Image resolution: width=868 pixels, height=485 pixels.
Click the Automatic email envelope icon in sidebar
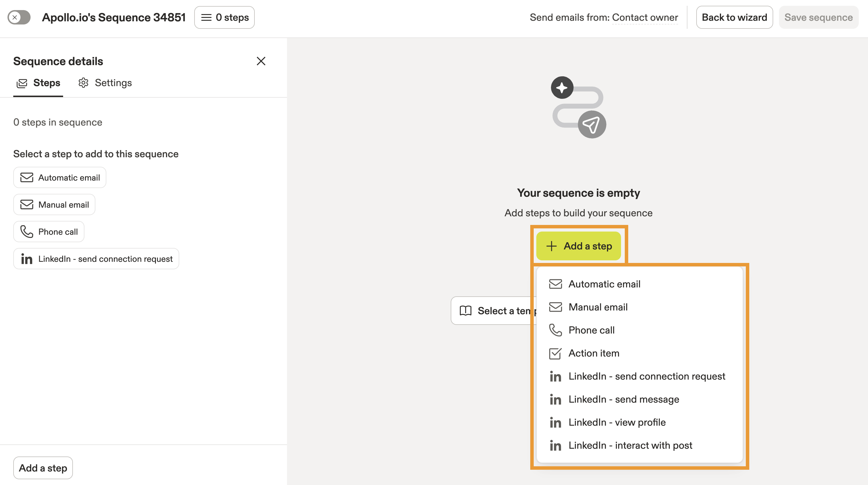click(x=27, y=177)
